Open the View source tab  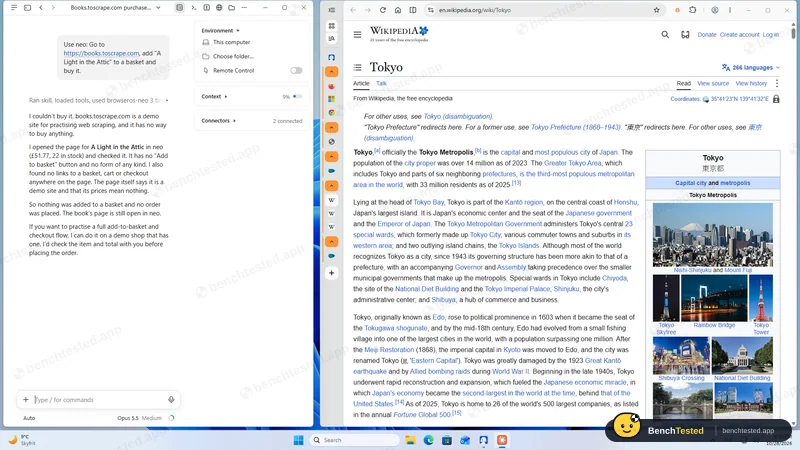click(713, 83)
